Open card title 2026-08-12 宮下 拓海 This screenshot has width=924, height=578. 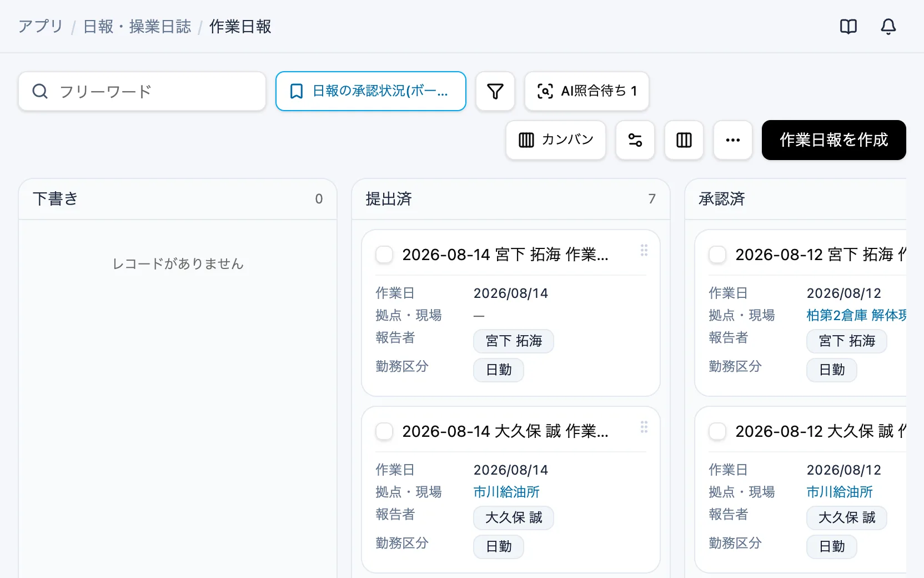[x=821, y=255]
